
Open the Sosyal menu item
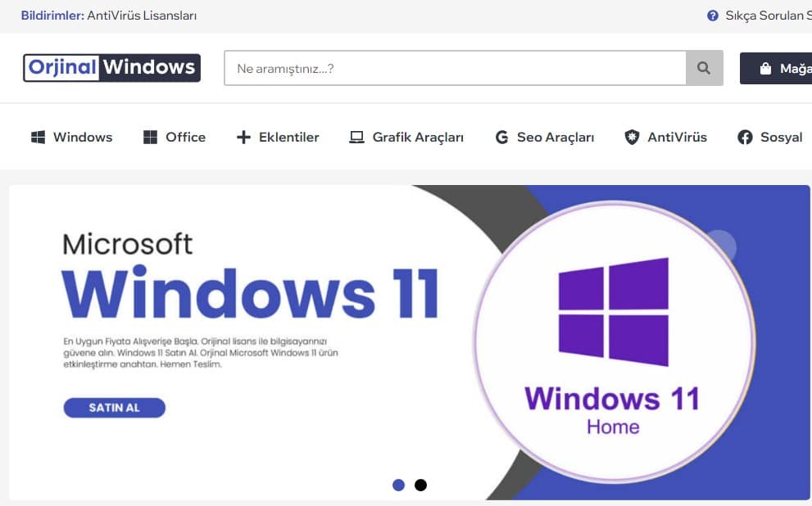coord(770,137)
